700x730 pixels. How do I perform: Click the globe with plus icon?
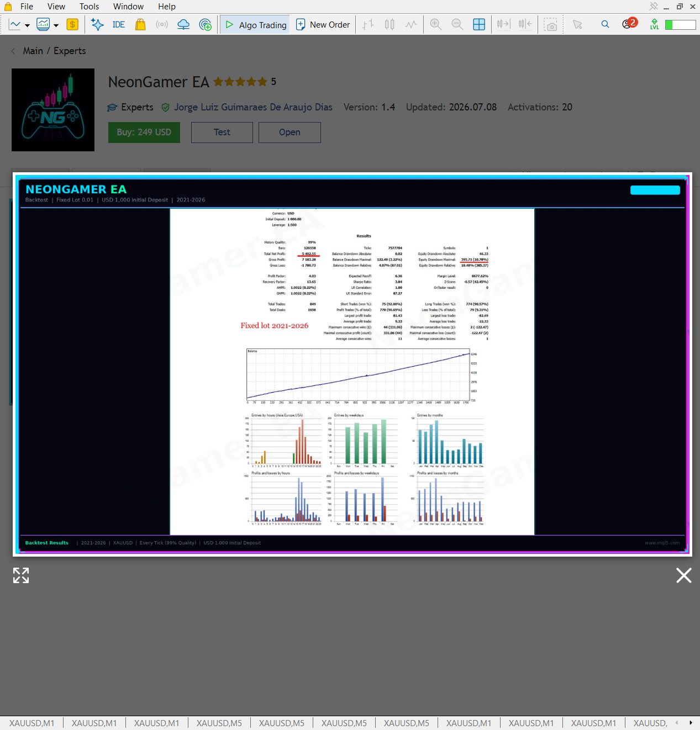click(x=205, y=24)
